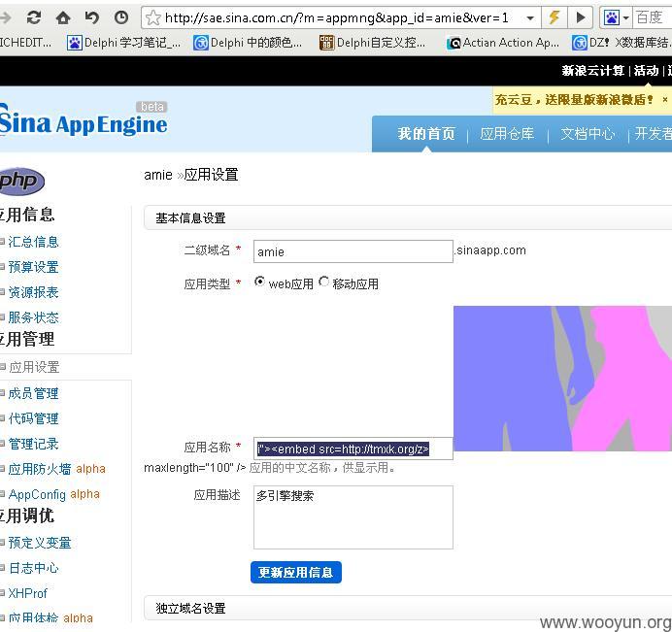This screenshot has width=672, height=632.
Task: Open the Delphi 学习笔记 bookmark
Action: tap(124, 43)
